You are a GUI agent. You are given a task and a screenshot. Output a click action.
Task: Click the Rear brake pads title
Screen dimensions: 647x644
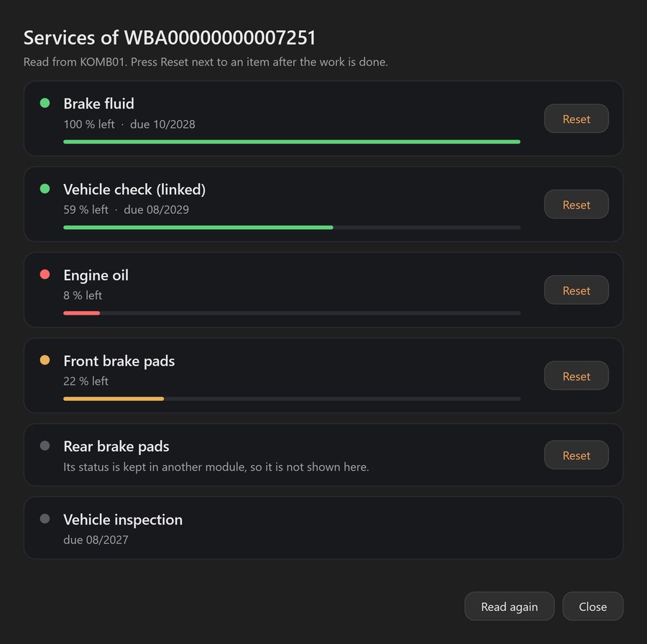pyautogui.click(x=116, y=446)
